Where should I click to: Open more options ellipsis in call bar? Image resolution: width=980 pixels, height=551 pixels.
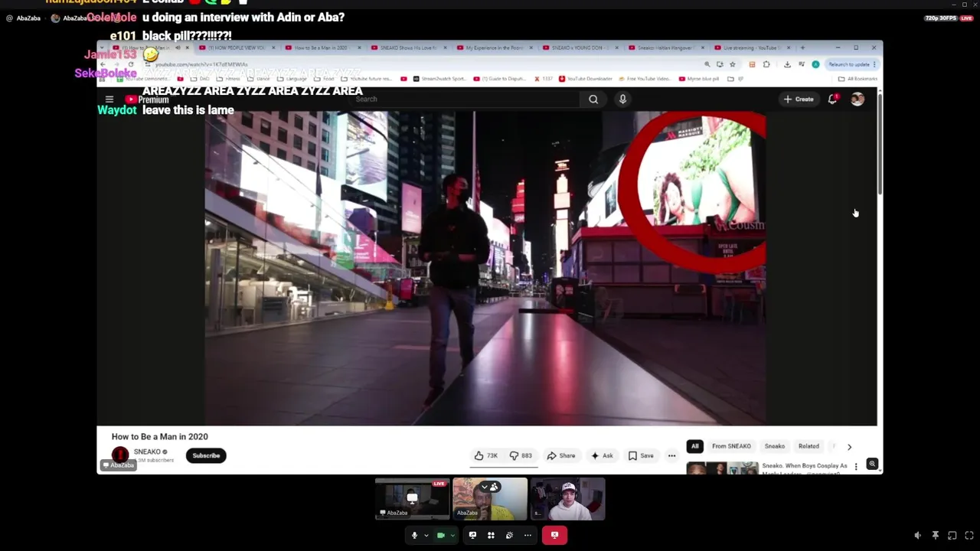pyautogui.click(x=528, y=535)
